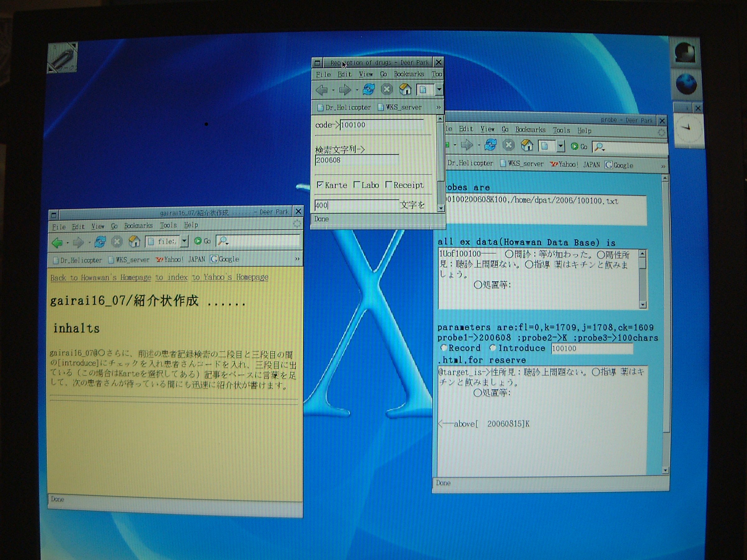
Task: Click search magnifier in gairai16_07 window
Action: pos(223,241)
